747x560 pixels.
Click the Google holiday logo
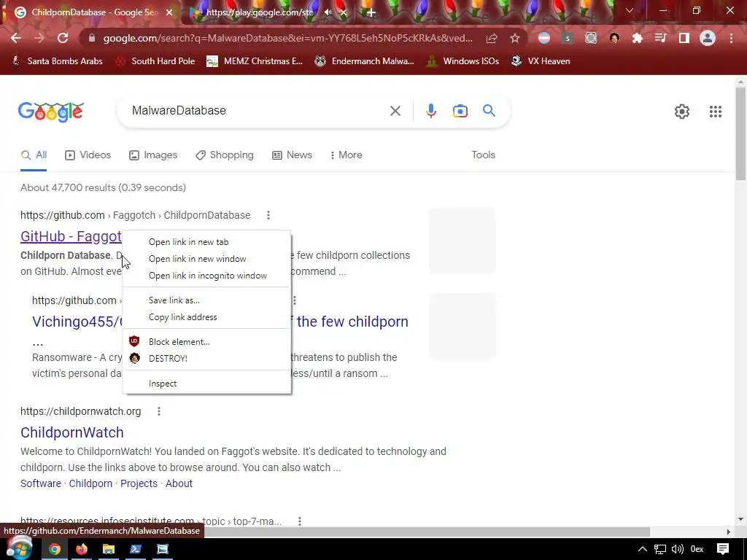point(51,112)
